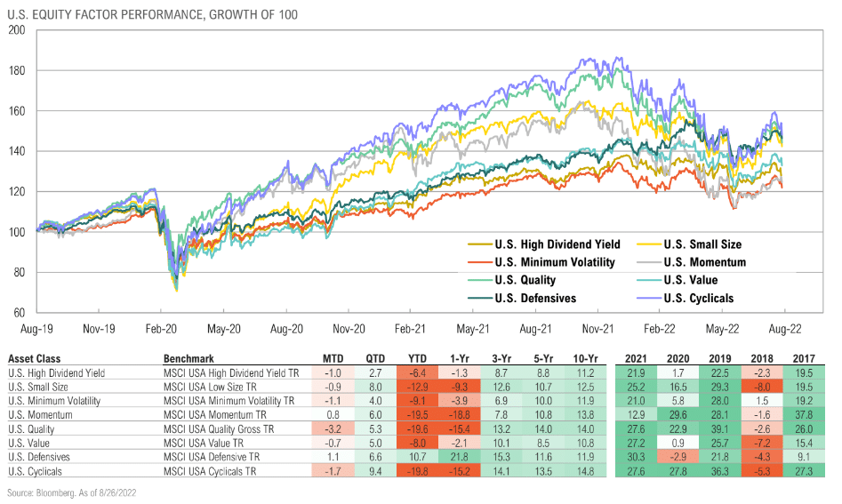Select the U.S. Cyclicals legend entry
Image resolution: width=842 pixels, height=504 pixels.
point(686,299)
